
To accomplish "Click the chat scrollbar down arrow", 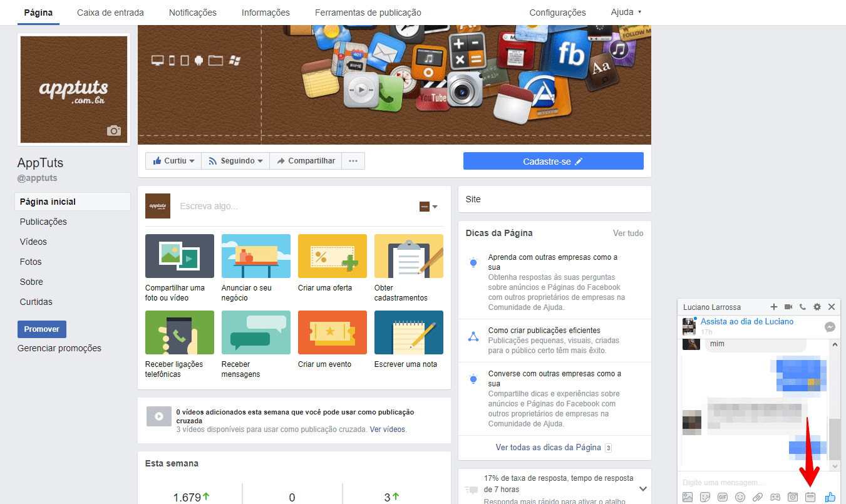I will (x=834, y=466).
